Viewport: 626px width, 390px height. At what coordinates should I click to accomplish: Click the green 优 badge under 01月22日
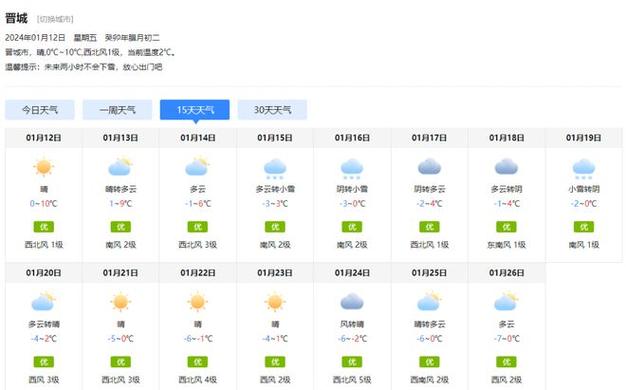coord(198,362)
